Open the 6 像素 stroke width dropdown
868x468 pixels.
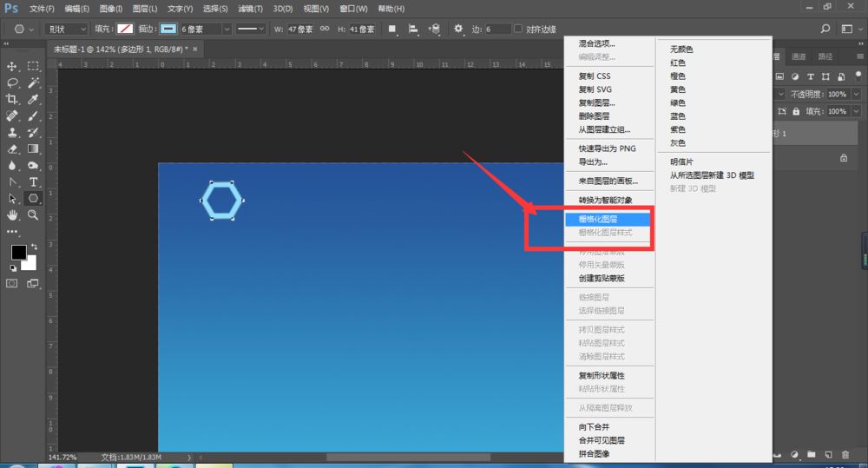click(x=227, y=29)
